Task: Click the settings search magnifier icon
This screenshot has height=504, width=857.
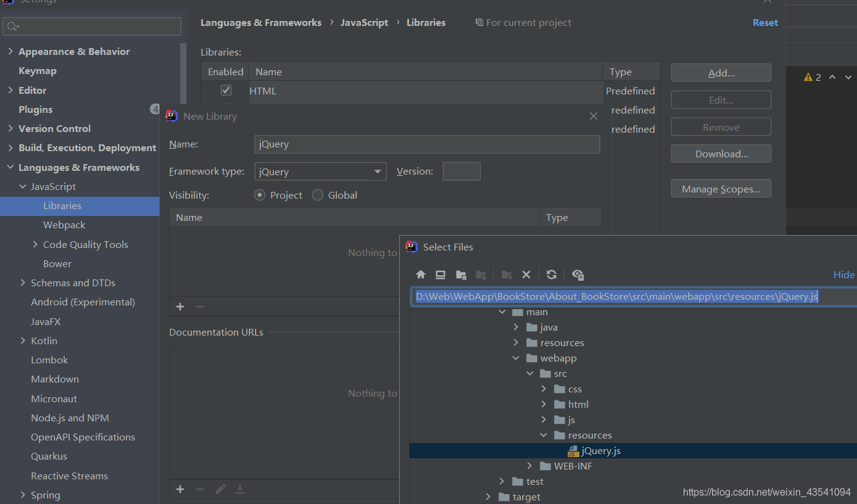Action: (13, 27)
